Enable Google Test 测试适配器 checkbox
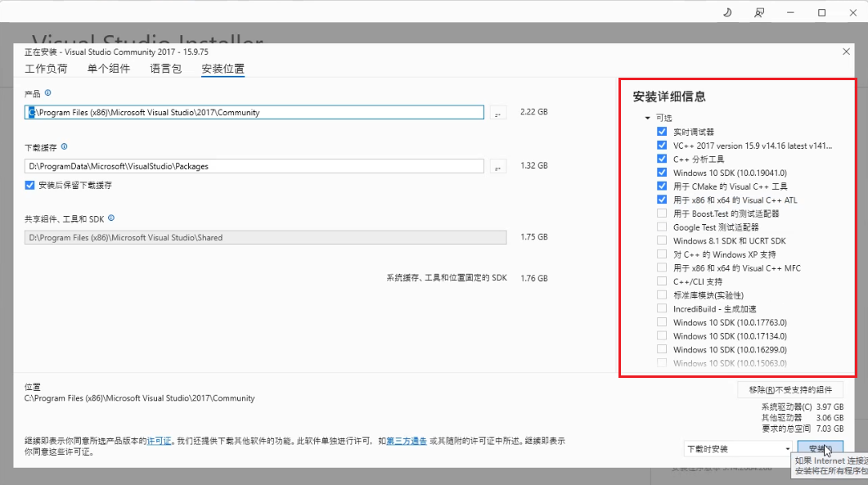 [x=661, y=227]
